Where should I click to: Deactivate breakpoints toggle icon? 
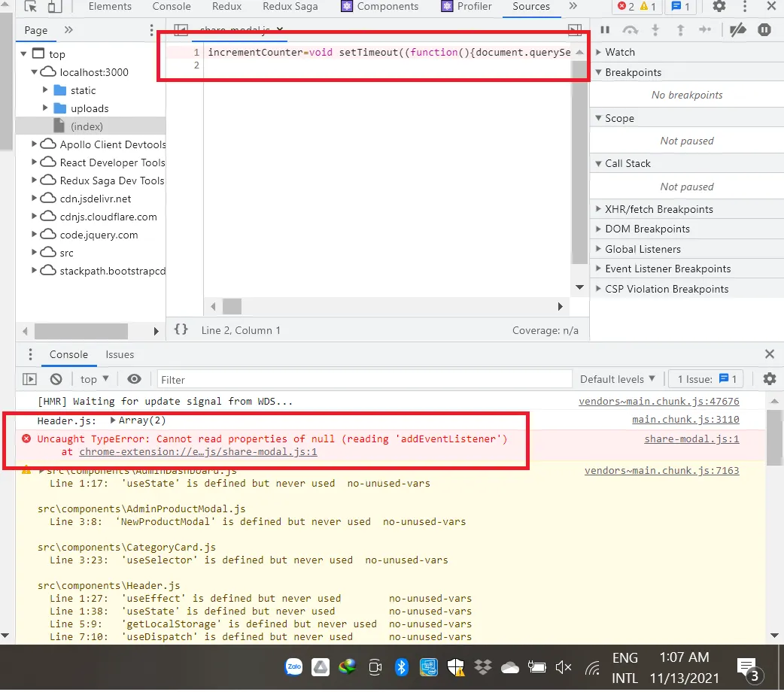click(738, 30)
